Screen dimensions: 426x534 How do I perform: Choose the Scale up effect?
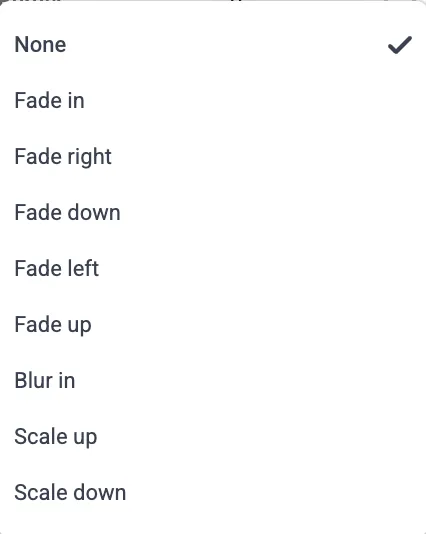[213, 436]
